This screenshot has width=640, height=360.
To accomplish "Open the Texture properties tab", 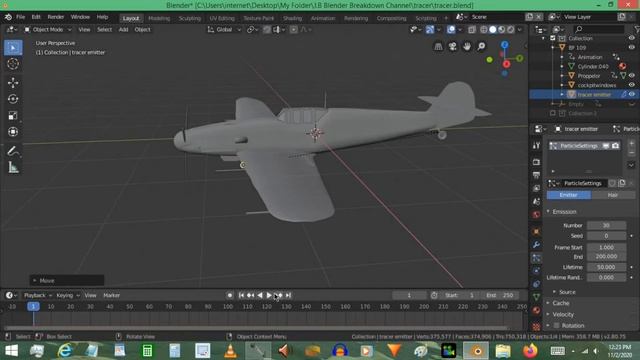I will pyautogui.click(x=536, y=327).
